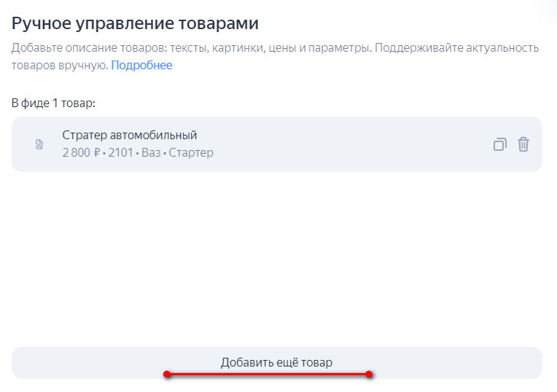Image resolution: width=557 pixels, height=392 pixels.
Task: Click the Поддерживайте актуальность sentence text
Action: 457,47
